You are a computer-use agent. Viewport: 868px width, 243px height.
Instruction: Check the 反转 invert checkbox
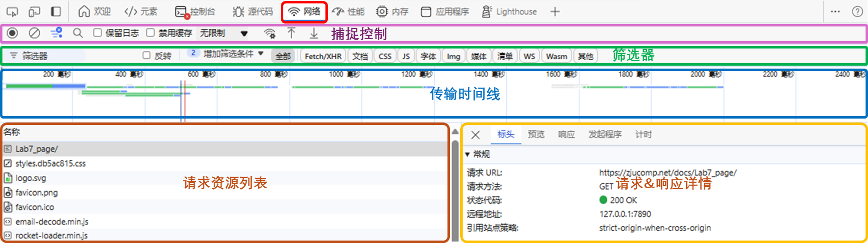click(x=146, y=55)
